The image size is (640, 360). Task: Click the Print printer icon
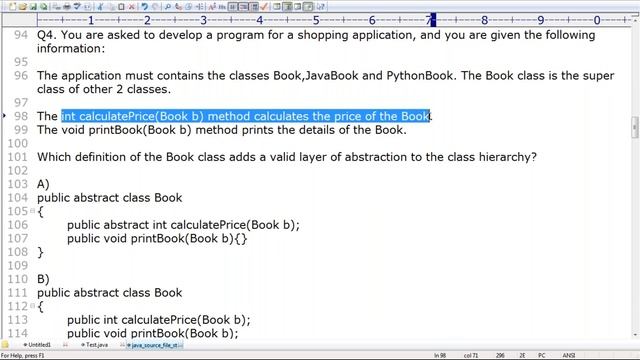67,7
